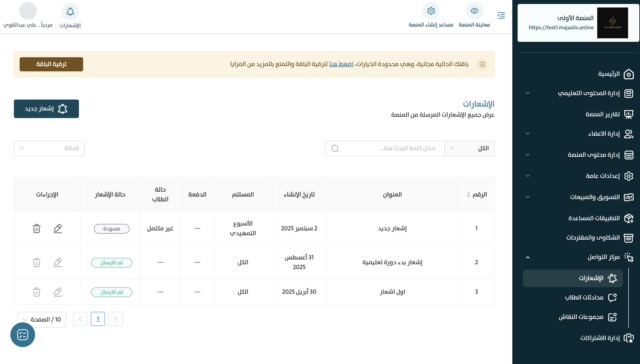
Task: Click trash icon for notification 3
Action: (37, 292)
